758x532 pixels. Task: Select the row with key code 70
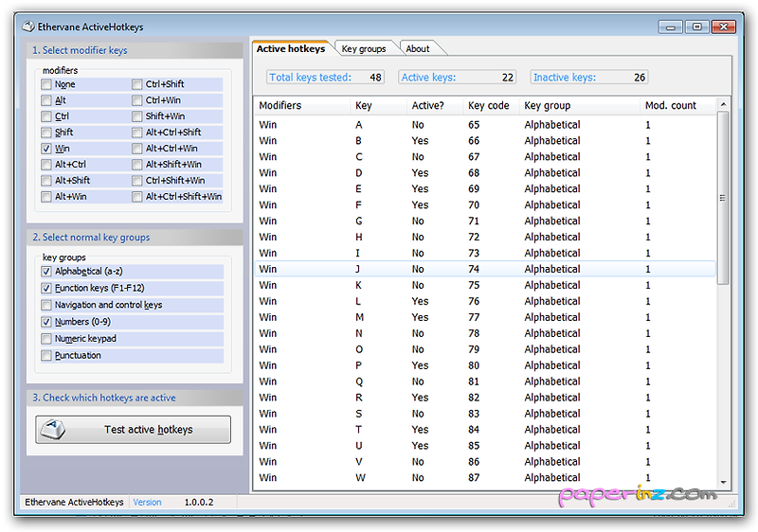click(485, 205)
